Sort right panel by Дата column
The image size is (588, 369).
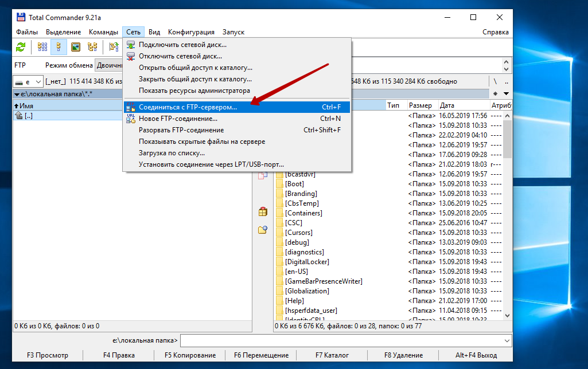click(x=464, y=105)
